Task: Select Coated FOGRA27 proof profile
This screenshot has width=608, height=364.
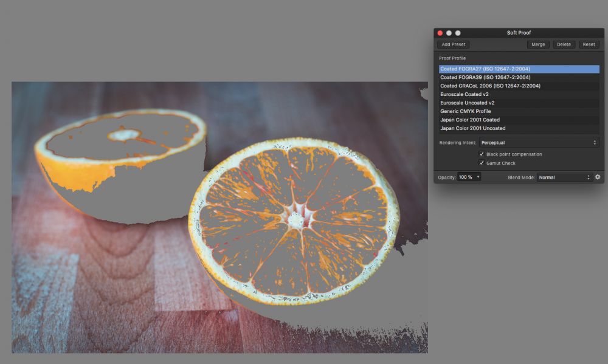Action: tap(519, 69)
